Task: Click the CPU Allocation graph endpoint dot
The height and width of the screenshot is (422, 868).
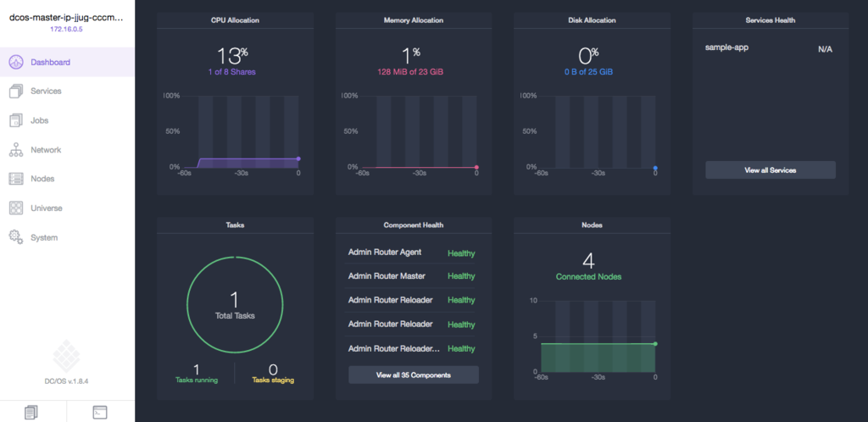Action: [298, 158]
